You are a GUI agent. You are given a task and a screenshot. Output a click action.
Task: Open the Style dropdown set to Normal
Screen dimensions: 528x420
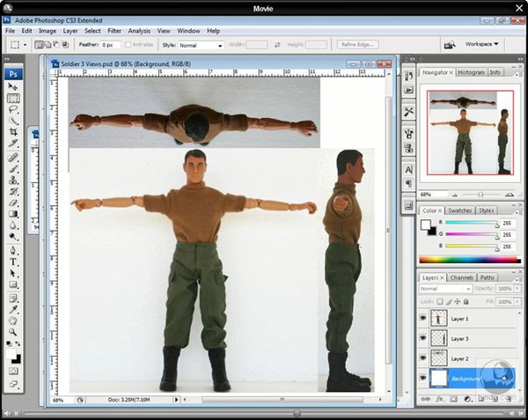click(201, 45)
